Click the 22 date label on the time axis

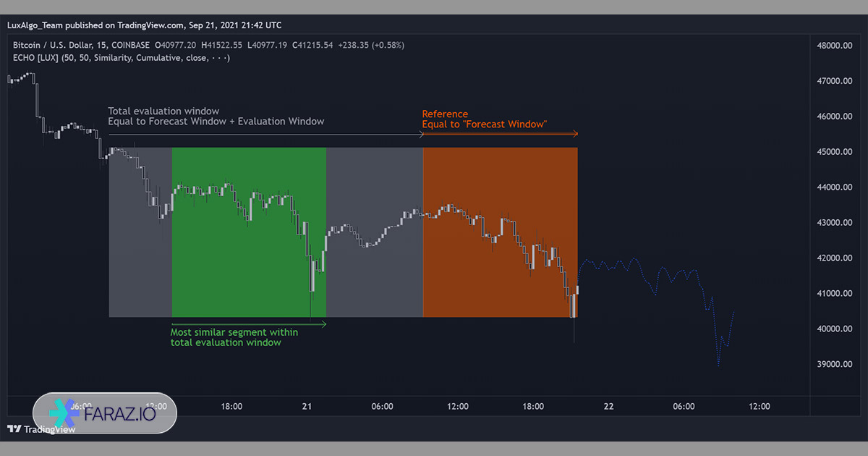(608, 406)
